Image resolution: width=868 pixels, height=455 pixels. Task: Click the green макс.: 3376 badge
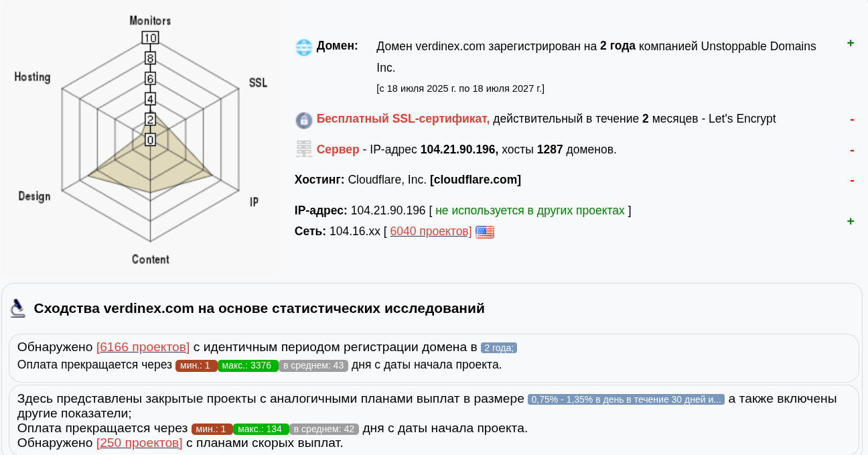pyautogui.click(x=248, y=366)
